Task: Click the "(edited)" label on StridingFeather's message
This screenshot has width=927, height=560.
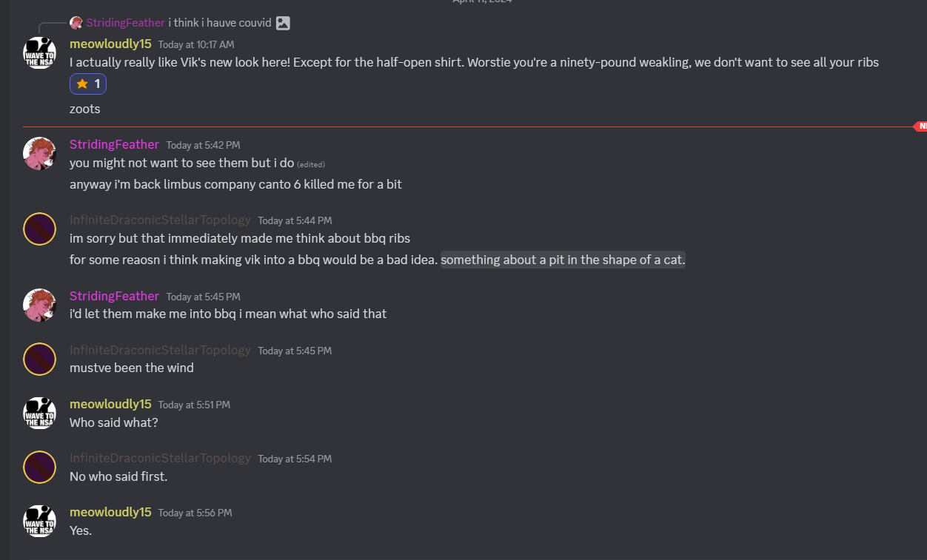Action: tap(311, 164)
